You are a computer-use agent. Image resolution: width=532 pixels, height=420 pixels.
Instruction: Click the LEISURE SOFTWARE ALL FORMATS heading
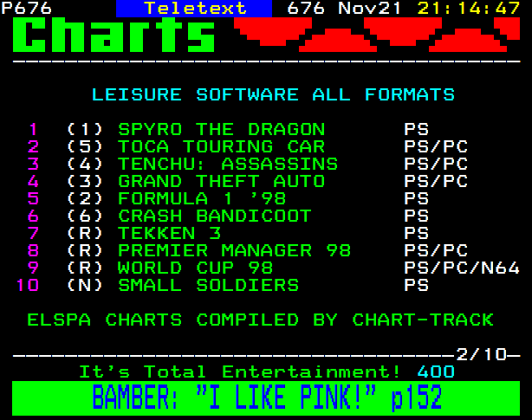[x=273, y=94]
